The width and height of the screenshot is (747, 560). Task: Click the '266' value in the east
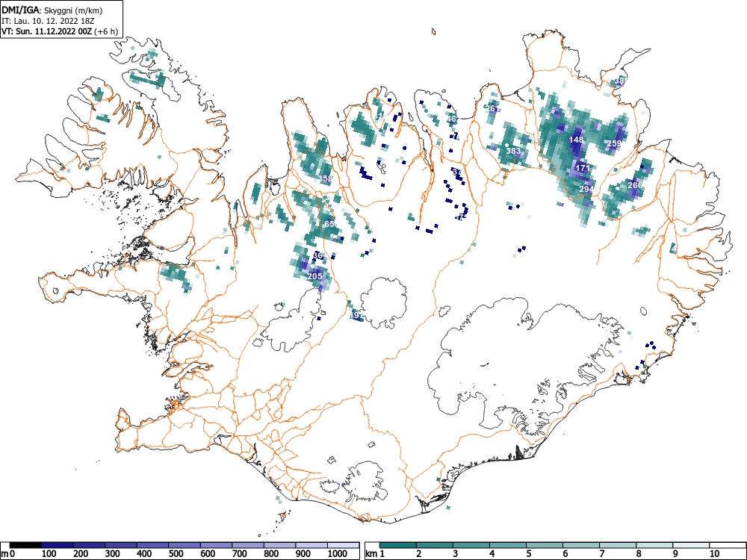click(x=635, y=185)
